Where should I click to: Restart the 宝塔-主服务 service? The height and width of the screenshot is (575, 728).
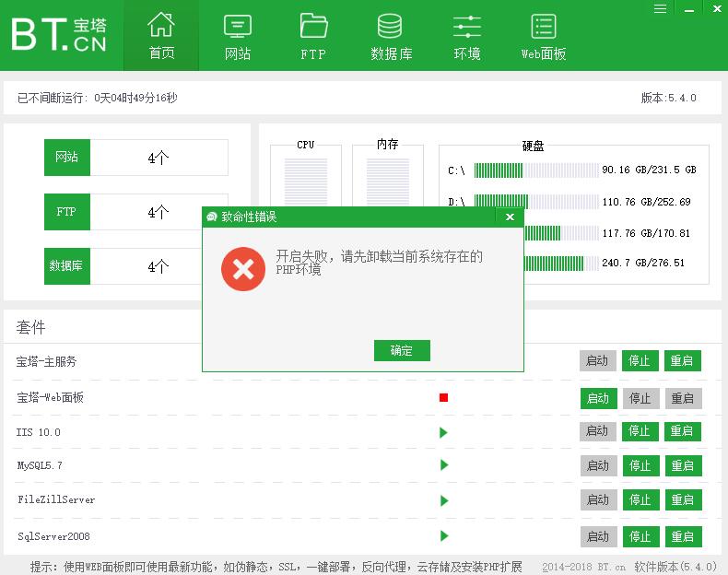(x=682, y=360)
